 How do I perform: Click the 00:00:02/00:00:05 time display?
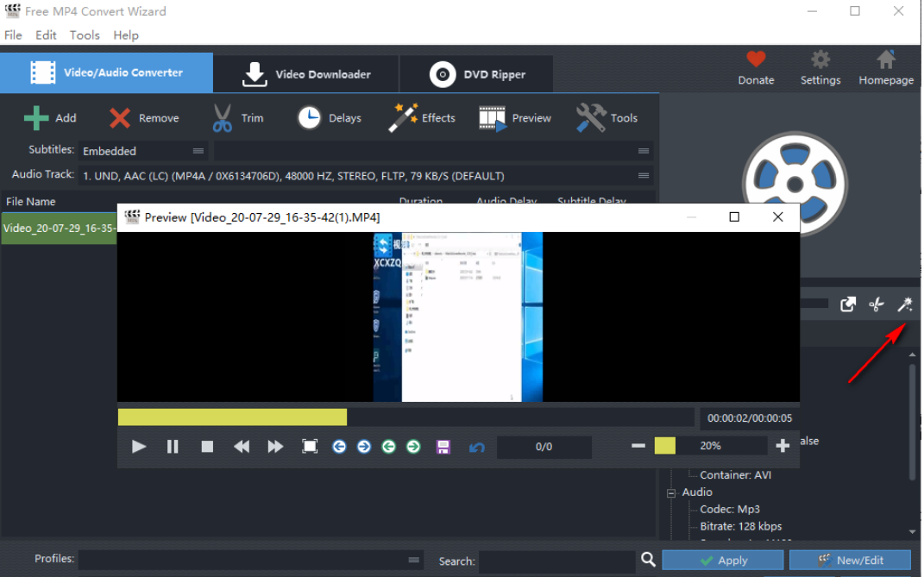(750, 417)
